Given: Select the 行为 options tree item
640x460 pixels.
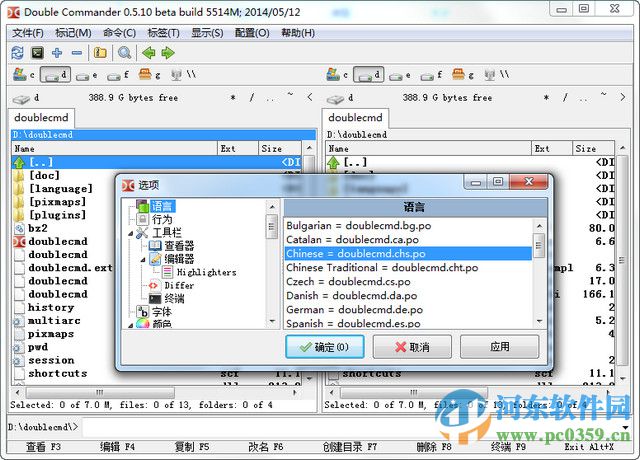Looking at the screenshot, I should 162,220.
